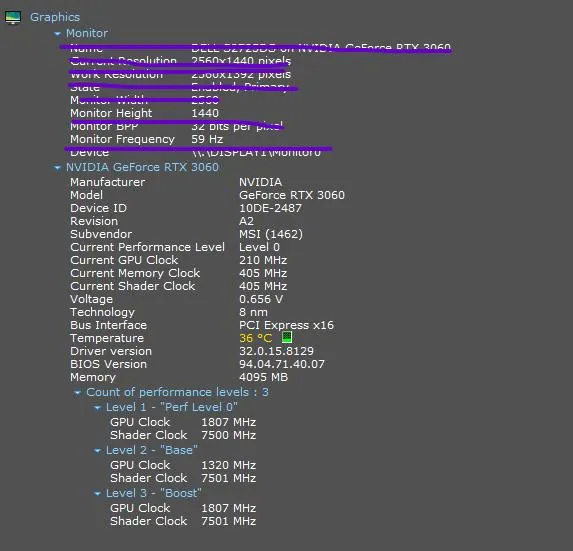Click the Driver version label
The height and width of the screenshot is (551, 573).
[111, 351]
